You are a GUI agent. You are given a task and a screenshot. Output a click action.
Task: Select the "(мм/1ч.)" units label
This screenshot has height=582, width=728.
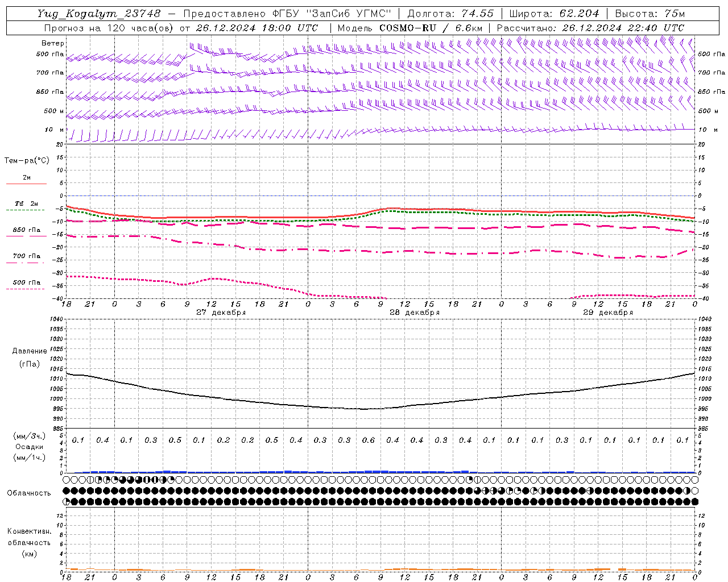pyautogui.click(x=30, y=458)
